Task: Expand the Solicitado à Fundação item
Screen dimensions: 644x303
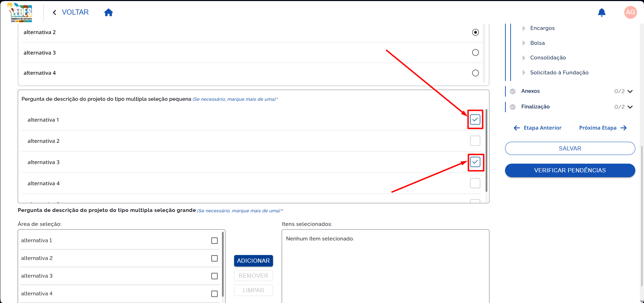Action: click(x=524, y=73)
